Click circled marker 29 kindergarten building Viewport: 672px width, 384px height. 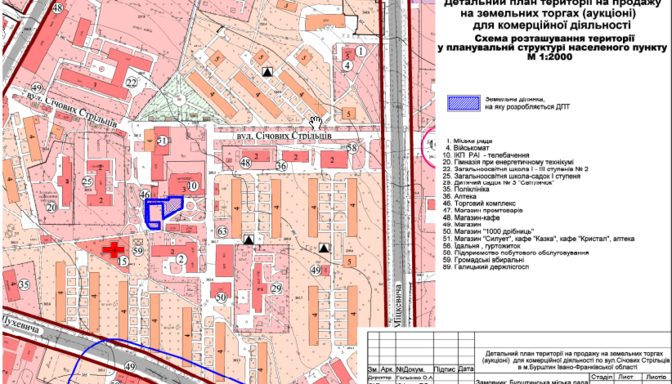point(276,288)
